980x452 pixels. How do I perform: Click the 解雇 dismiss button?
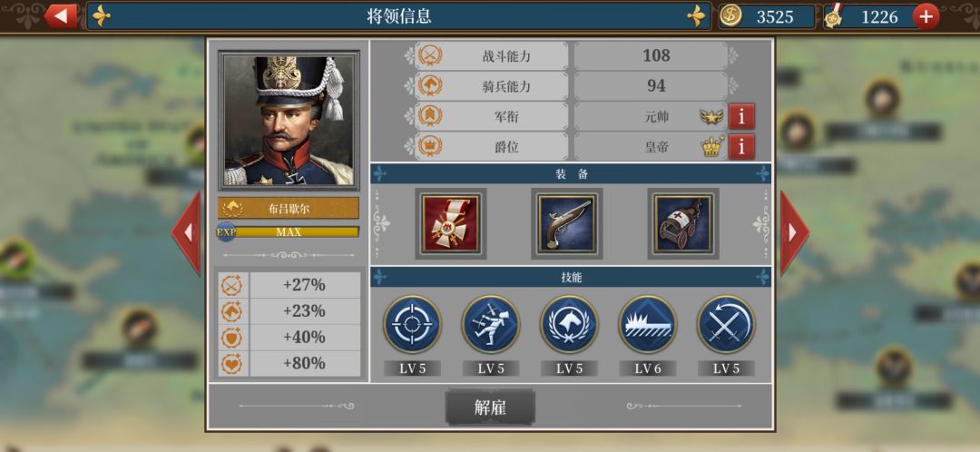tap(490, 408)
